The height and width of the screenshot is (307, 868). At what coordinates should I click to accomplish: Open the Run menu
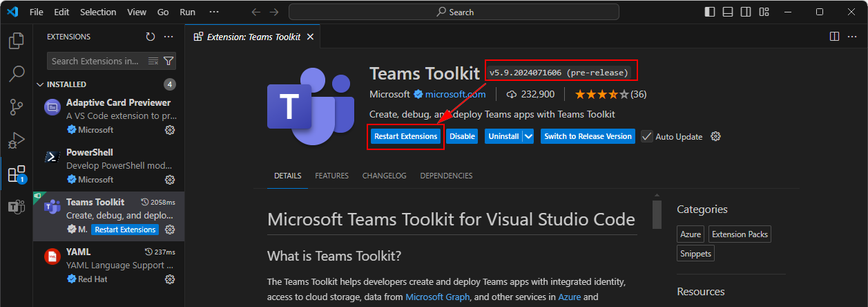point(188,12)
